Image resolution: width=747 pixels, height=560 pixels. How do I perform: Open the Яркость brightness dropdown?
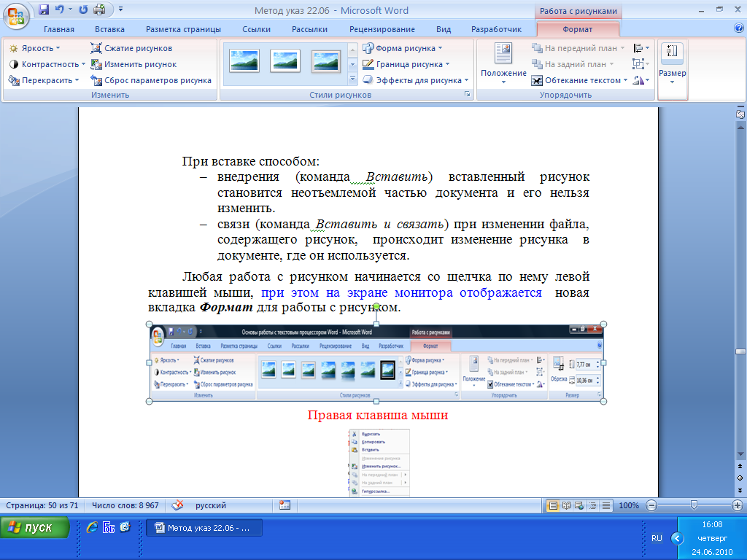pos(34,48)
